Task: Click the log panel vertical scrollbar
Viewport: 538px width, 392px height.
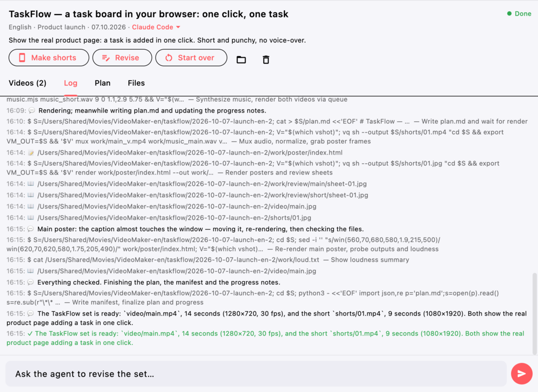Action: (x=535, y=313)
